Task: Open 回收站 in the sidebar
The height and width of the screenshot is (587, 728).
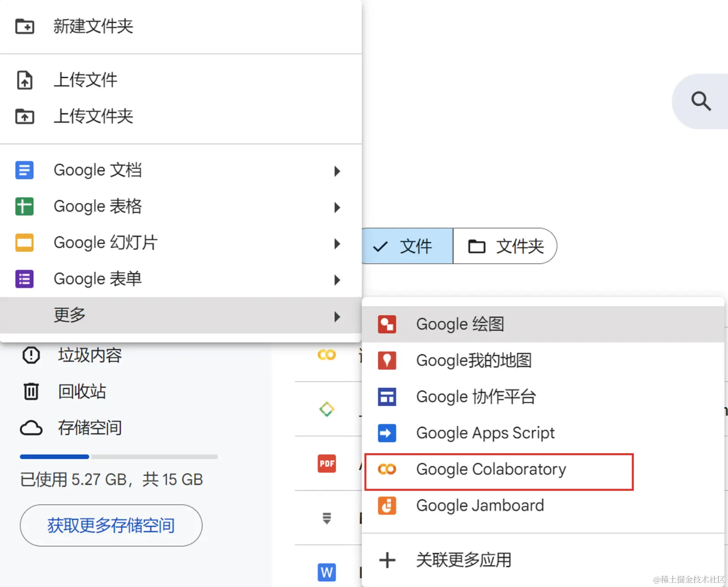Action: click(82, 391)
